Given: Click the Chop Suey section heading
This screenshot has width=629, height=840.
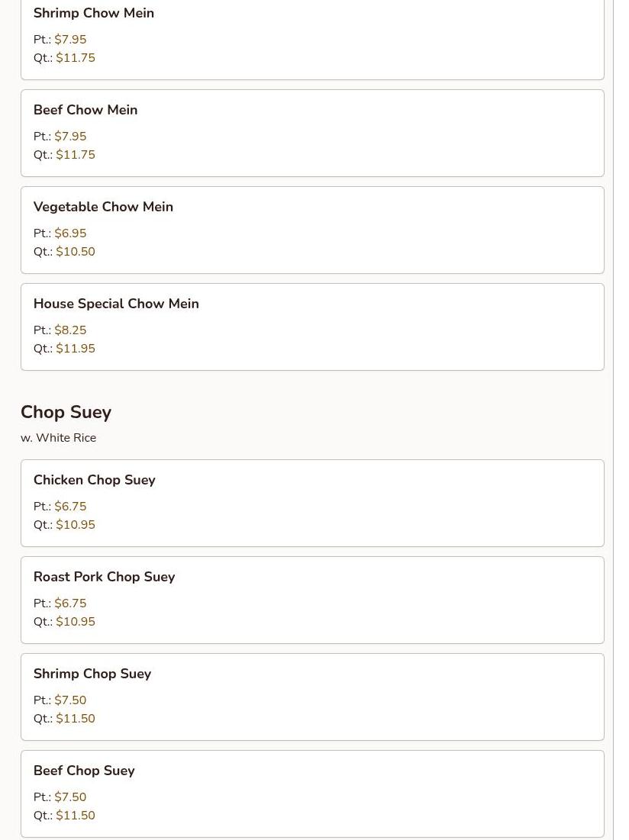Looking at the screenshot, I should [x=66, y=412].
